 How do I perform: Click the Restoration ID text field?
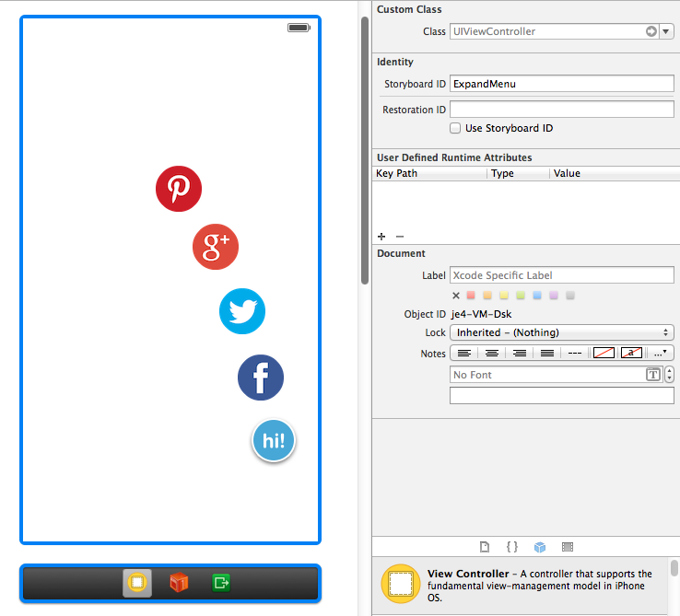562,110
